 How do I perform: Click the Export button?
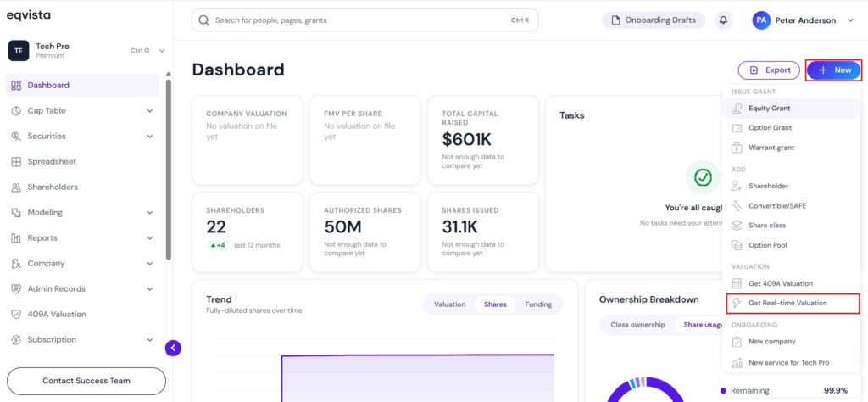[769, 70]
